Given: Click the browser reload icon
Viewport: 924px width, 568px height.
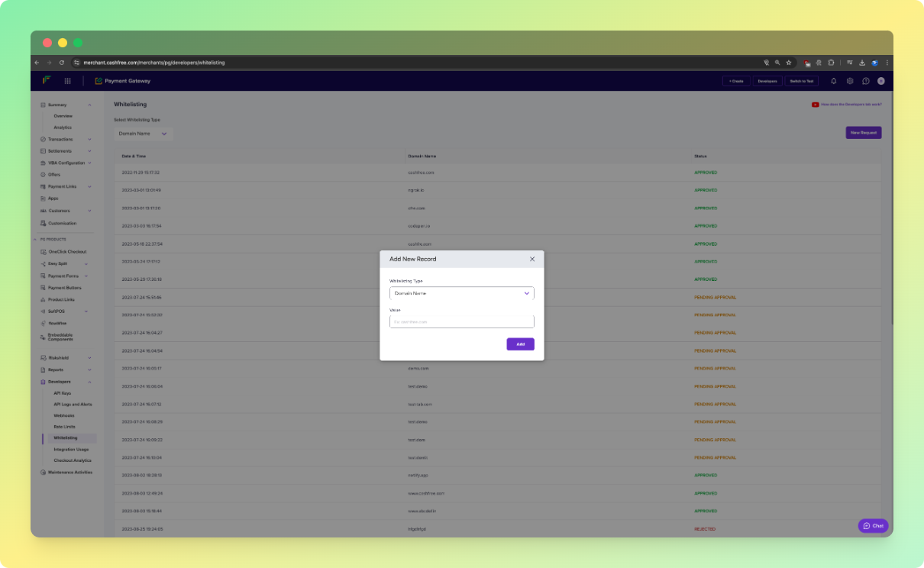Looking at the screenshot, I should (x=61, y=63).
